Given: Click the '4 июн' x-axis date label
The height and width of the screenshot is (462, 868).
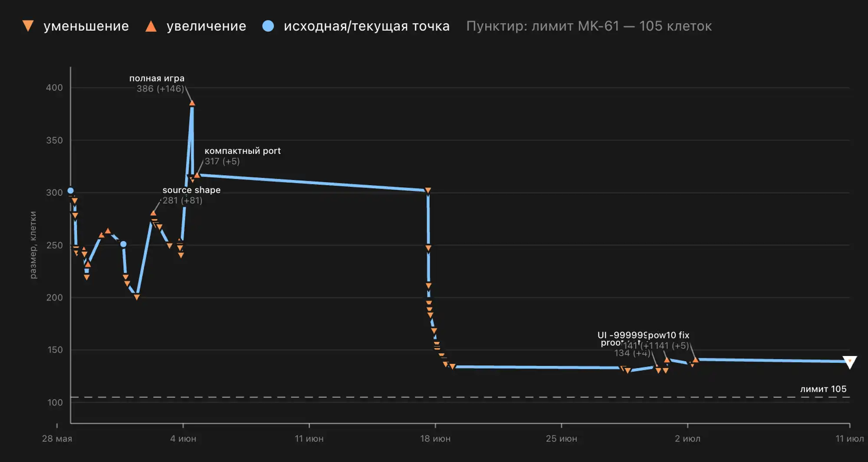Looking at the screenshot, I should tap(183, 439).
